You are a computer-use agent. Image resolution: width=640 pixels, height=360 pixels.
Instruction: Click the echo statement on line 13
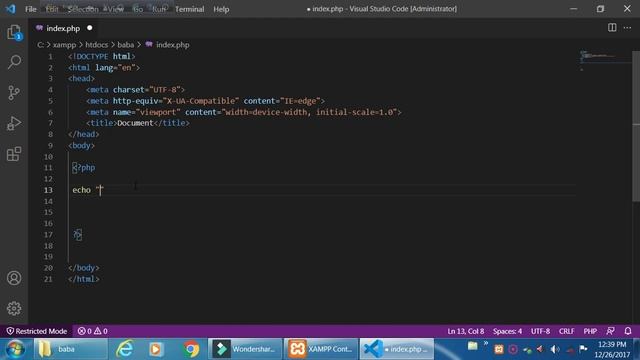click(x=87, y=190)
